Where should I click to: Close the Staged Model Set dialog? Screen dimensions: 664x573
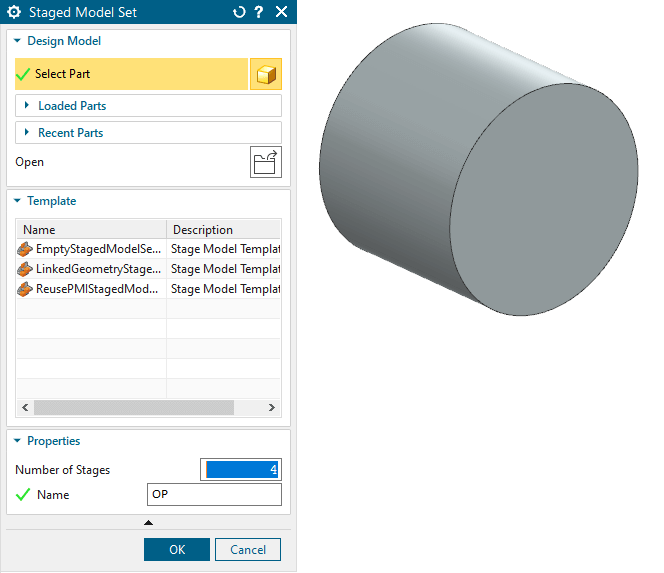pyautogui.click(x=281, y=11)
